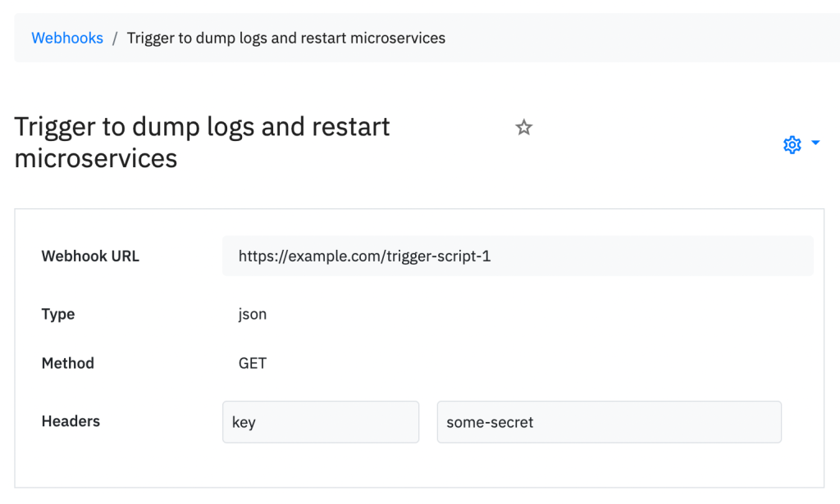
Task: Go back to the Webhooks breadcrumb link
Action: (x=67, y=38)
